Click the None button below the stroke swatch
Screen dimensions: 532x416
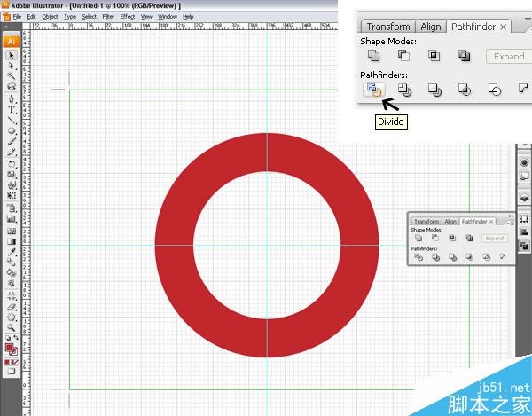click(16, 362)
